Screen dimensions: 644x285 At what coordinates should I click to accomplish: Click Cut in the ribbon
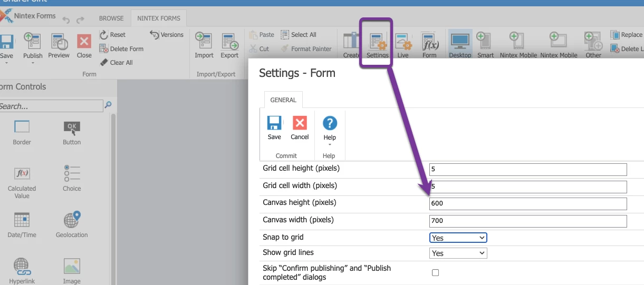[x=259, y=49]
